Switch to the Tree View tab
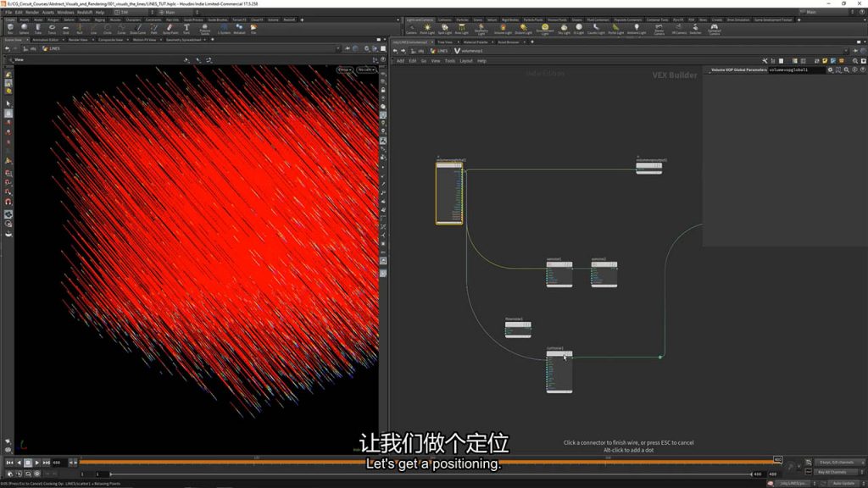 (444, 42)
